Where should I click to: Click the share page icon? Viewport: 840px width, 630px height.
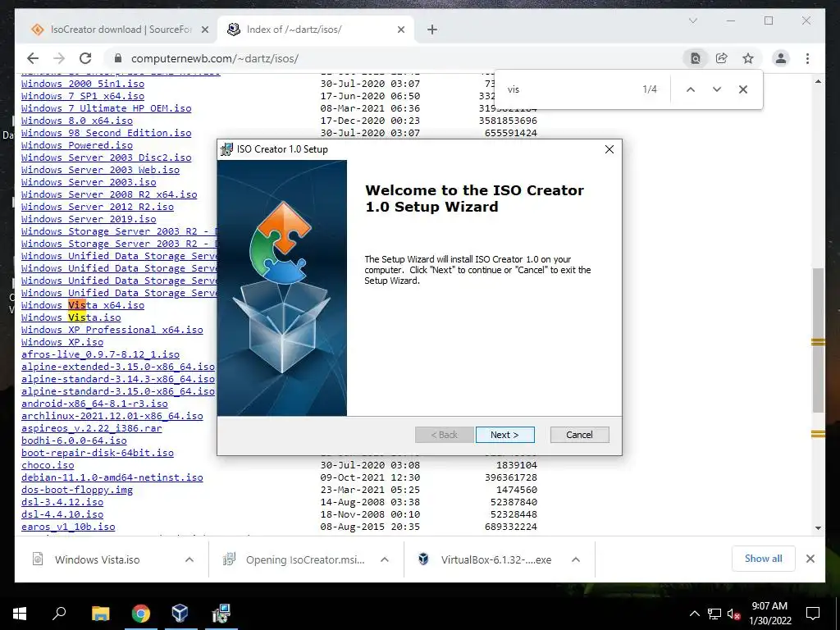pos(722,58)
